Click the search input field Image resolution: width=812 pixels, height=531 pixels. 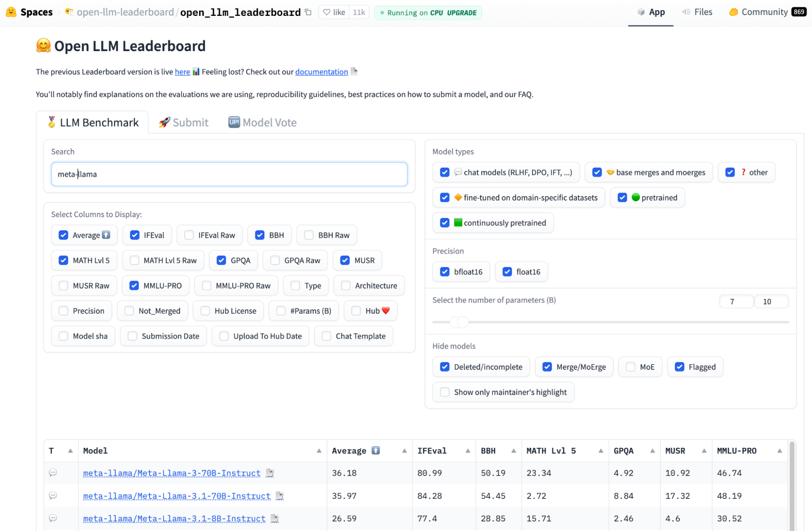[229, 174]
